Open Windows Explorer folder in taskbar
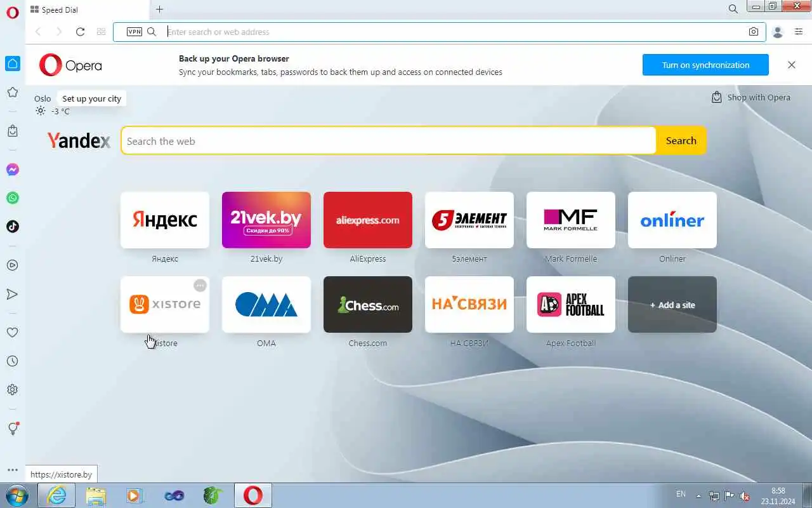Image resolution: width=812 pixels, height=508 pixels. click(96, 495)
